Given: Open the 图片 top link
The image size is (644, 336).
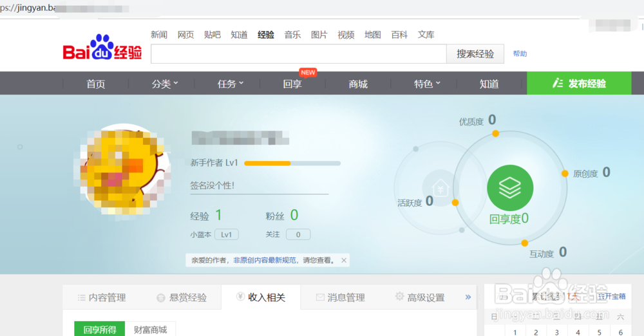Looking at the screenshot, I should click(319, 35).
